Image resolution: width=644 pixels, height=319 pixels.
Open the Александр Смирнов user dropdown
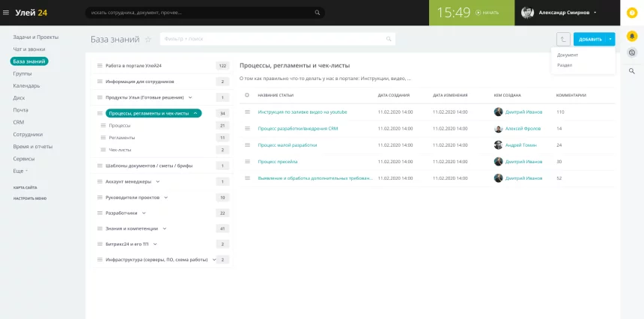click(595, 13)
